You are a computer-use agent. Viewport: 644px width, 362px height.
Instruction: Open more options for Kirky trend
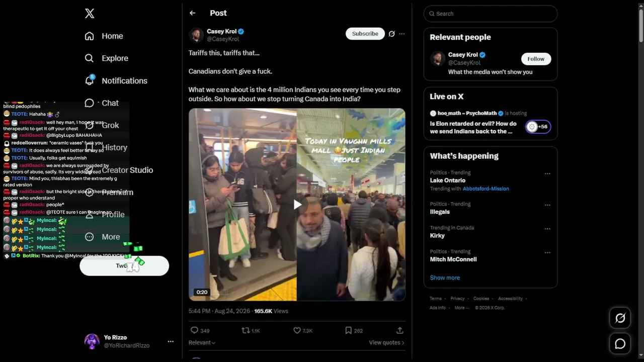tap(547, 229)
